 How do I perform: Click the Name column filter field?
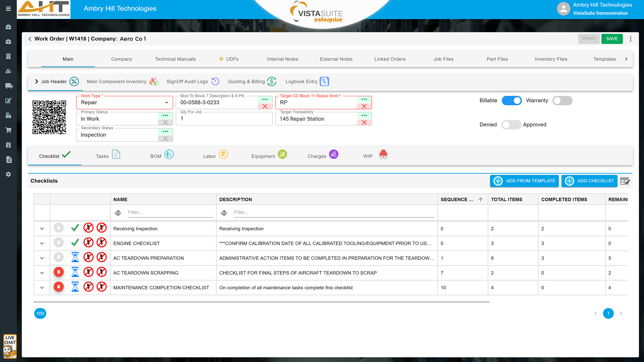(170, 213)
